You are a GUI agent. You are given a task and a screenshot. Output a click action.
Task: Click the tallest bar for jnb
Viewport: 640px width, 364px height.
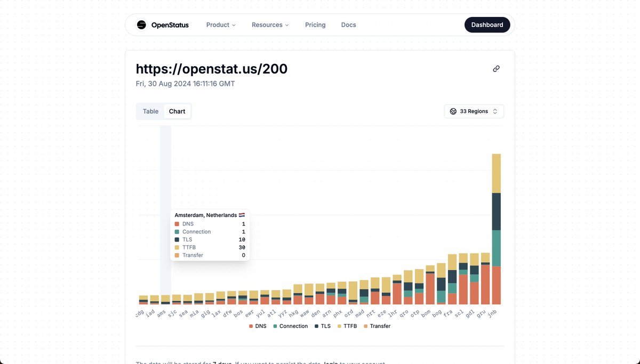tap(496, 229)
